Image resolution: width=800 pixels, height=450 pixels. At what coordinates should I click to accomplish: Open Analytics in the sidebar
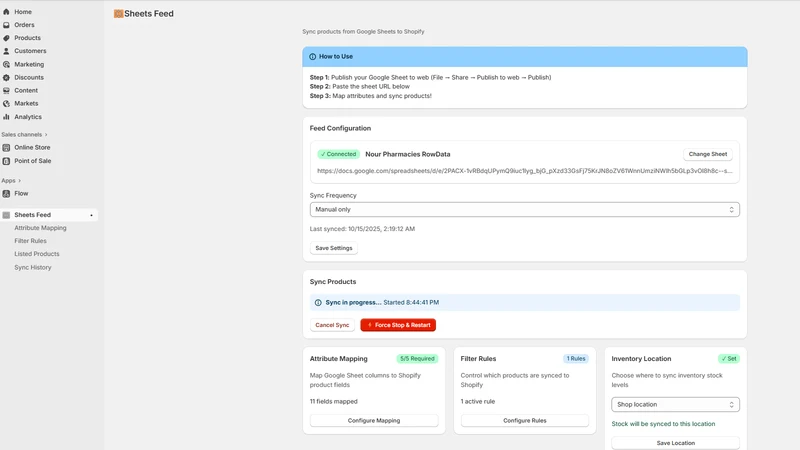click(28, 117)
